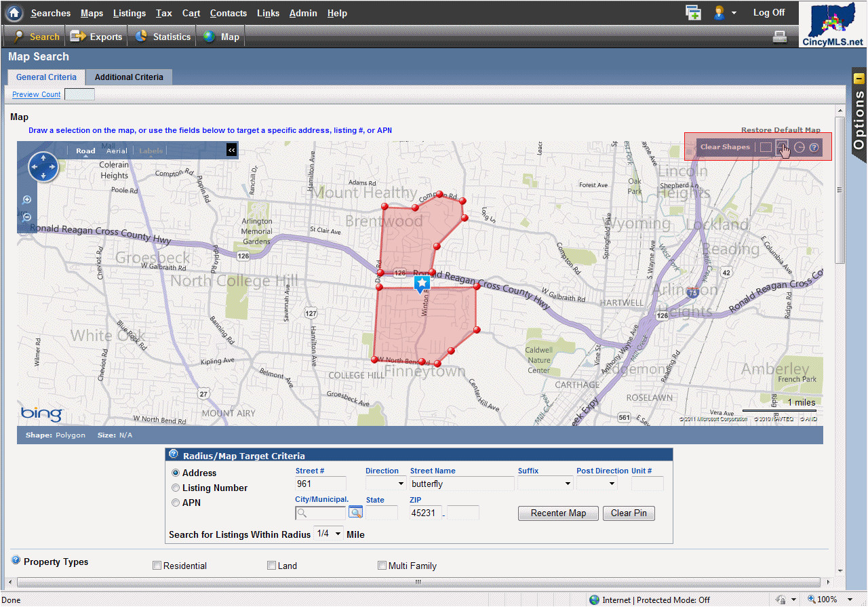
Task: Expand the user profile dropdown arrow
Action: click(734, 14)
